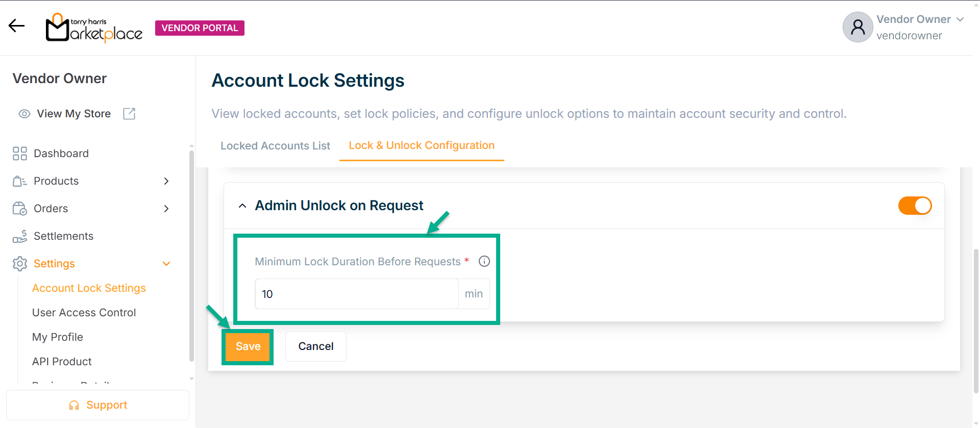Click the Marketplace logo
The height and width of the screenshot is (428, 980).
tap(94, 28)
